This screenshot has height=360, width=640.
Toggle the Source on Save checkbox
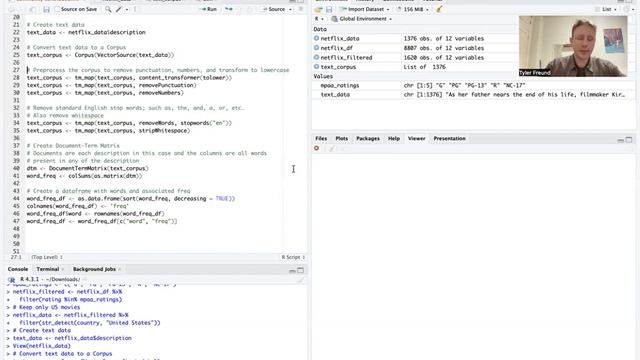(58, 9)
